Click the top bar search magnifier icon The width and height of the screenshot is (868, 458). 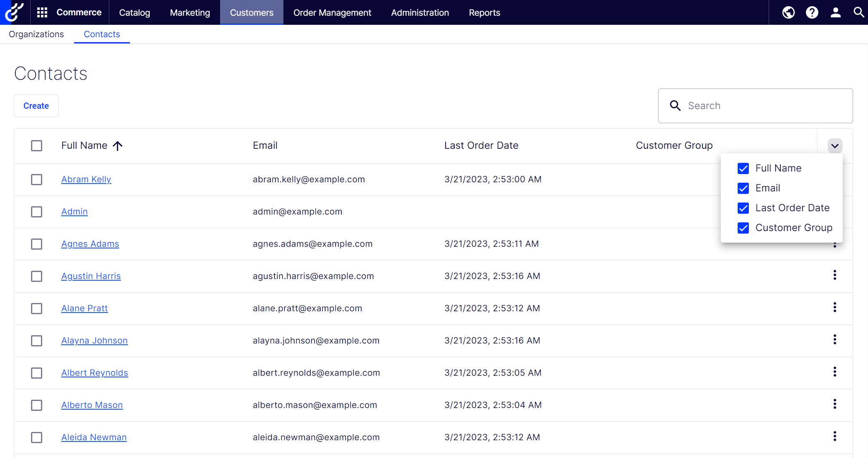859,12
